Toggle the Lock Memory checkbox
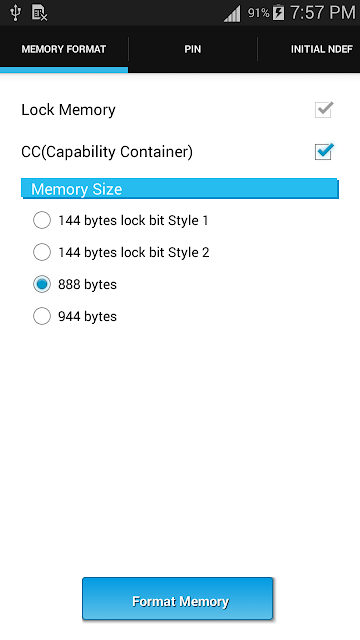This screenshot has height=640, width=360. click(324, 109)
